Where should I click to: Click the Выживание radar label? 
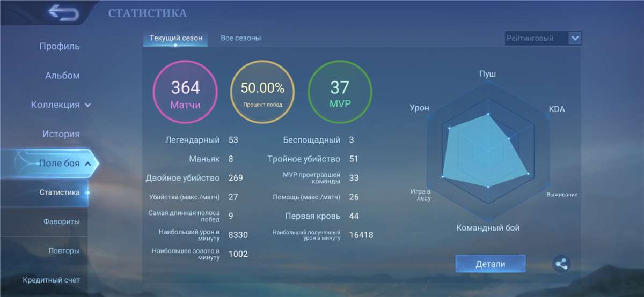click(562, 194)
